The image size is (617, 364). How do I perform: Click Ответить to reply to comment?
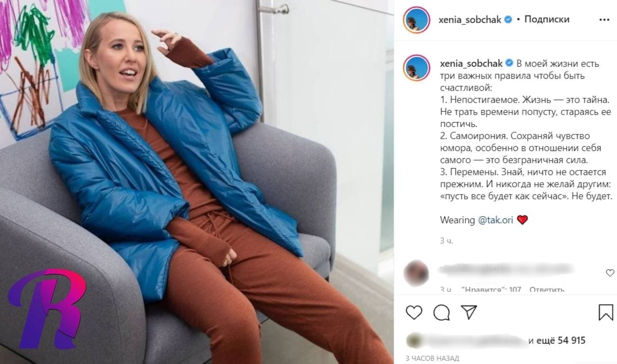tap(547, 290)
